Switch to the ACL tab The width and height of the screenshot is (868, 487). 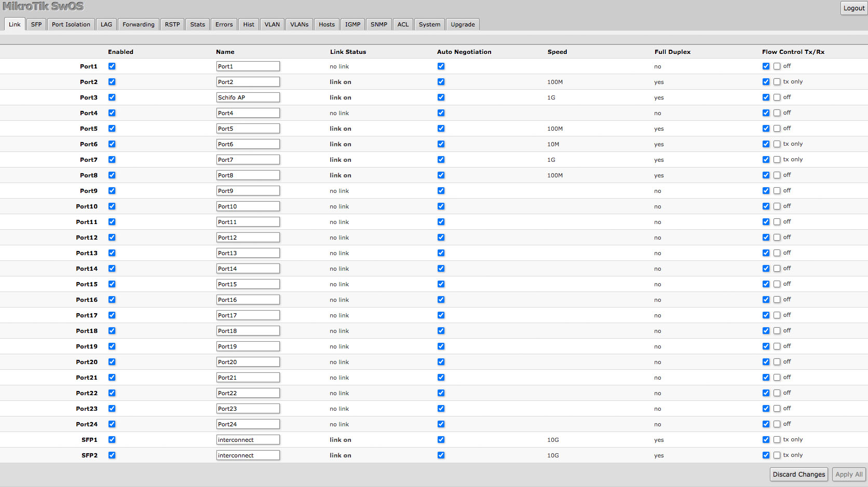click(x=403, y=24)
